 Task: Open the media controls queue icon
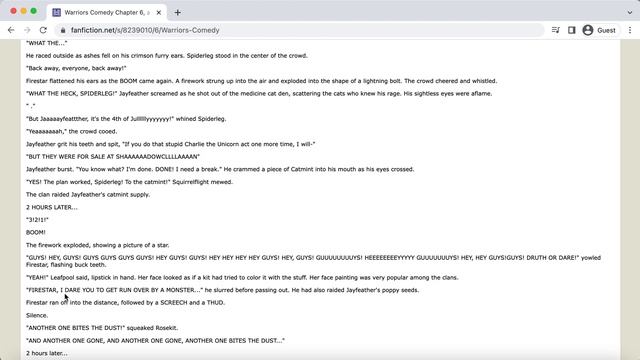556,30
